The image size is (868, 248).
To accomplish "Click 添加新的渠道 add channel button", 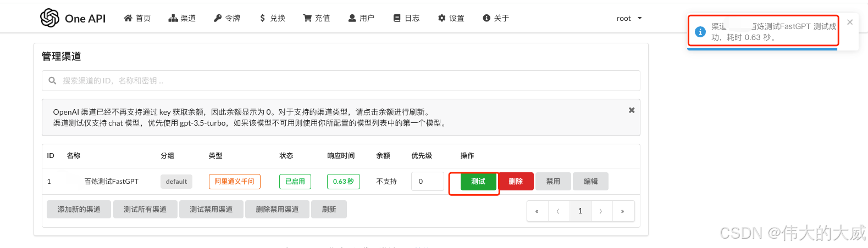I will 79,210.
